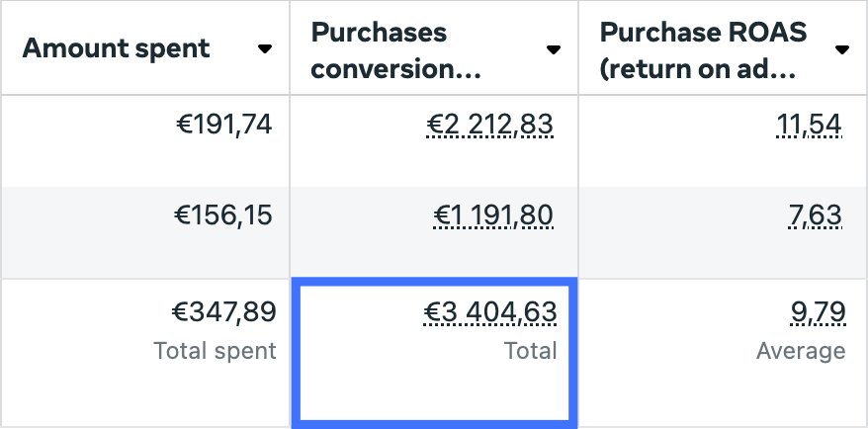Click the €1 191,80 conversion value
This screenshot has width=868, height=429.
tap(491, 215)
